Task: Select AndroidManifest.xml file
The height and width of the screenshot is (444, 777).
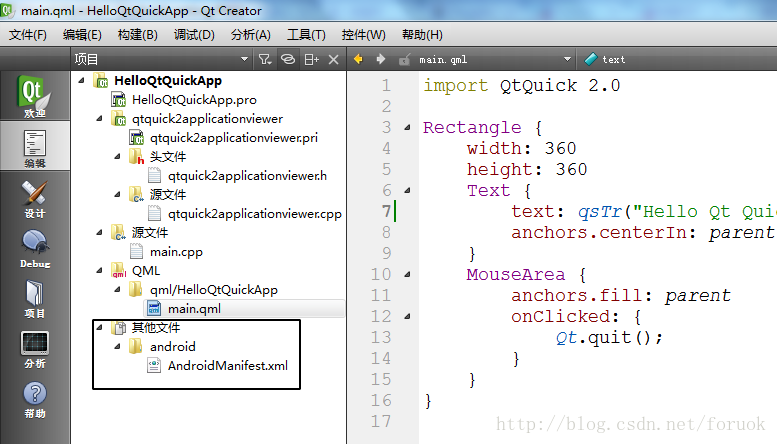Action: [227, 366]
